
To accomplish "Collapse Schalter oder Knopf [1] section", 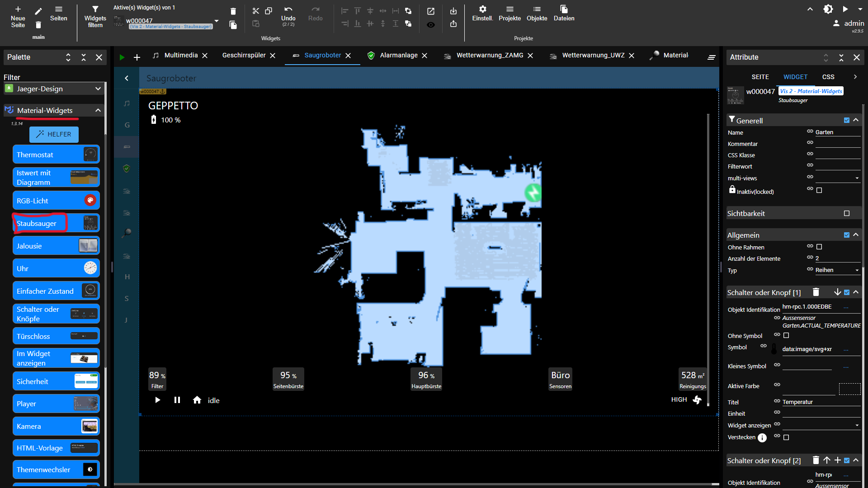I will pos(856,292).
